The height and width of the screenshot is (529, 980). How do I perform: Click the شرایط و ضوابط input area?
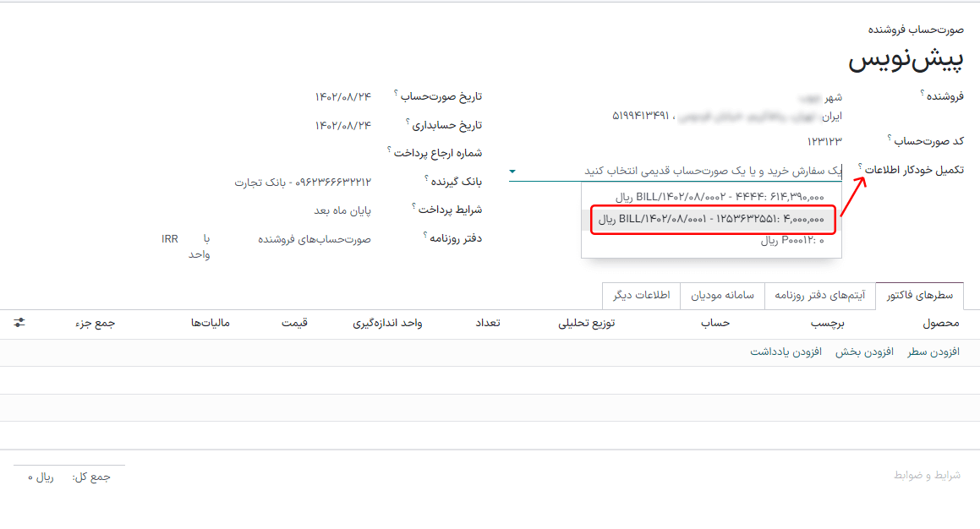point(913,474)
